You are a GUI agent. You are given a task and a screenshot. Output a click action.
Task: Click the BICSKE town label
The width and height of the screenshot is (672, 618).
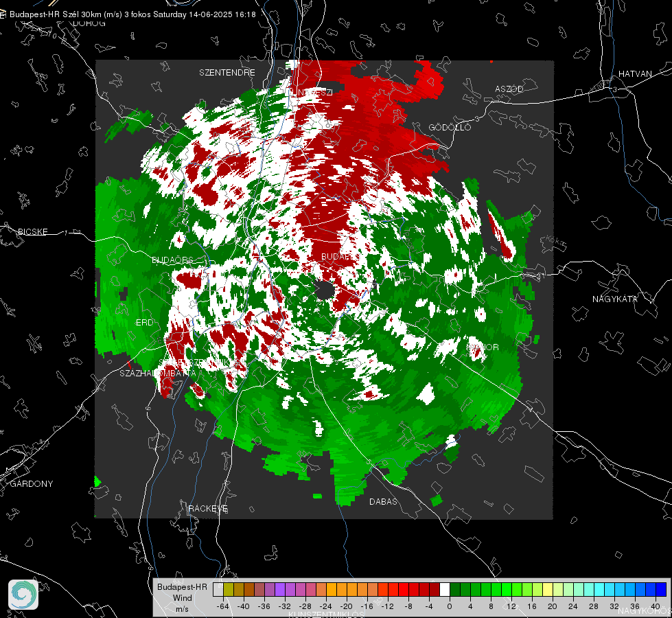[x=32, y=231]
